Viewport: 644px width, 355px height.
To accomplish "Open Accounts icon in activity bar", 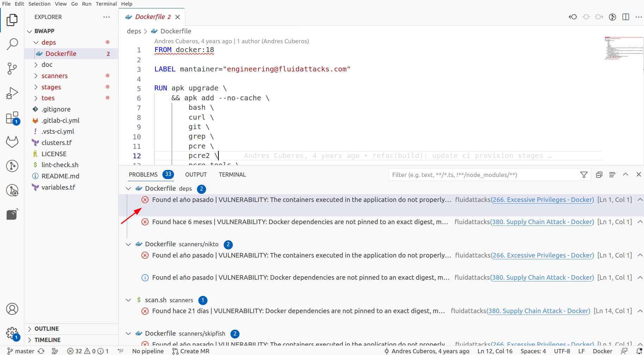I will click(12, 309).
